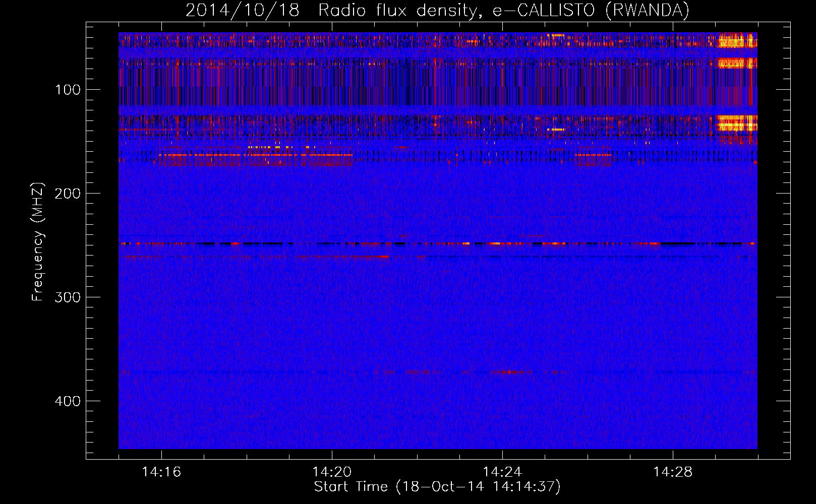The image size is (816, 504).
Task: Click the 14:28 time tick label
Action: tap(673, 472)
